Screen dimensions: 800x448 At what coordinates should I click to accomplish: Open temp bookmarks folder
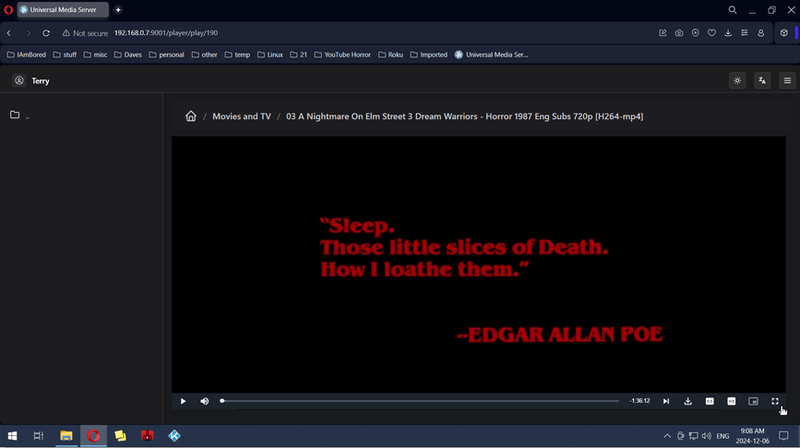237,55
